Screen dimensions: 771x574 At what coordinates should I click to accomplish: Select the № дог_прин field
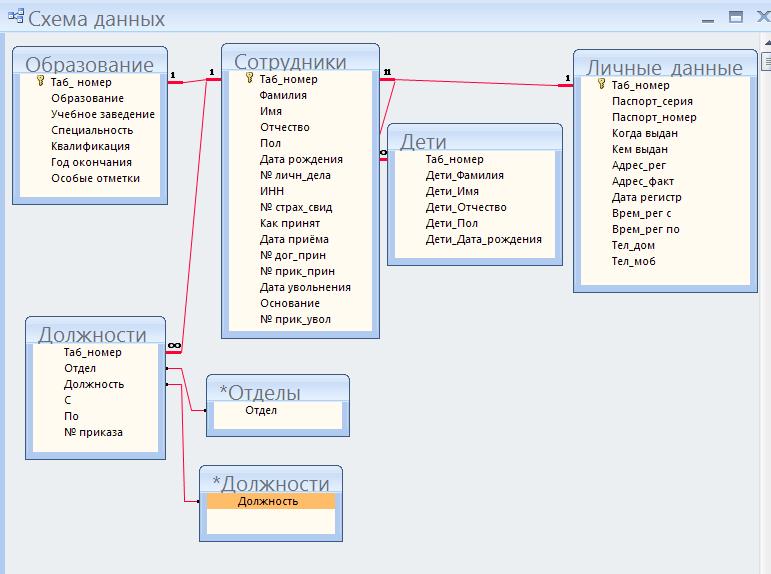300,255
